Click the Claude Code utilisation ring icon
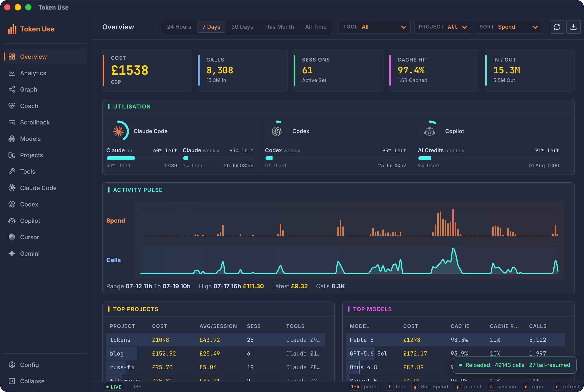 click(x=118, y=131)
